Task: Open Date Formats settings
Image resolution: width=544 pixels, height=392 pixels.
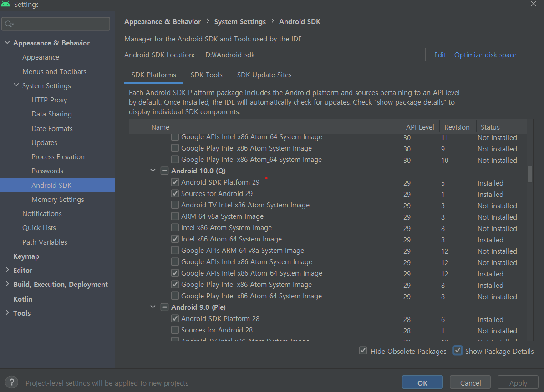Action: coord(52,128)
